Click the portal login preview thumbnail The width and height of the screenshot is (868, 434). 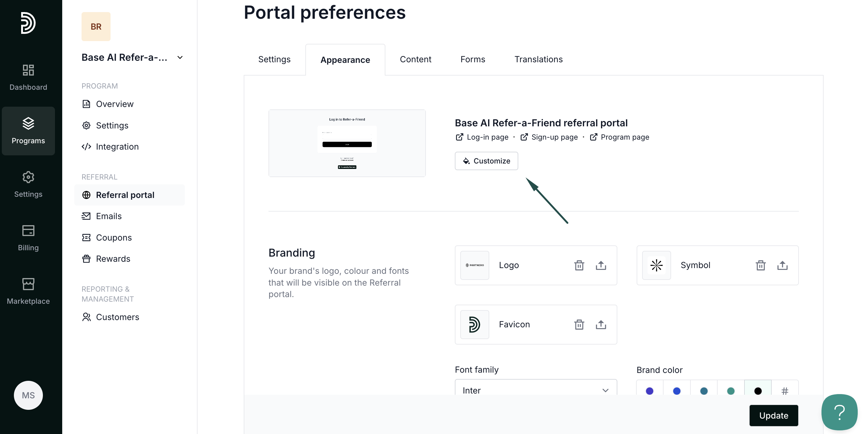pos(347,143)
